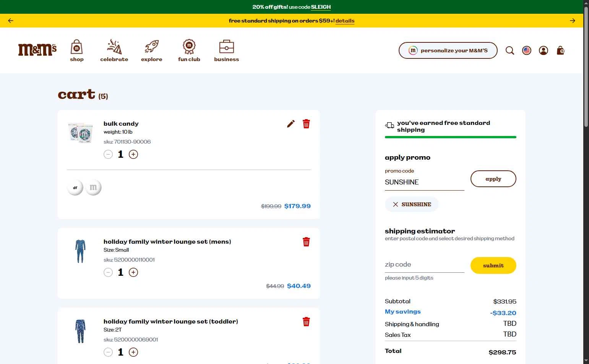The width and height of the screenshot is (589, 364).
Task: Open the shopping bag cart icon
Action: (x=560, y=50)
